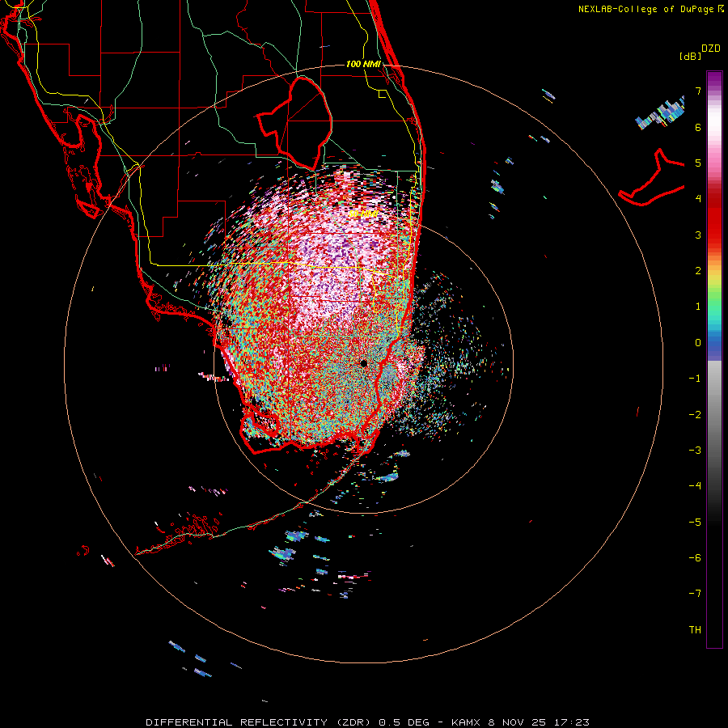
Task: Click the -1 label on color scale
Action: pos(695,379)
